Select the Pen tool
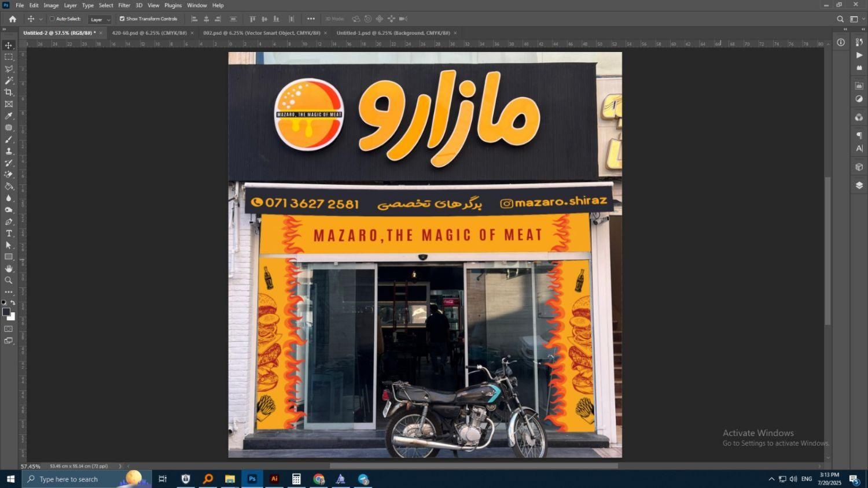This screenshot has width=868, height=488. [x=9, y=221]
